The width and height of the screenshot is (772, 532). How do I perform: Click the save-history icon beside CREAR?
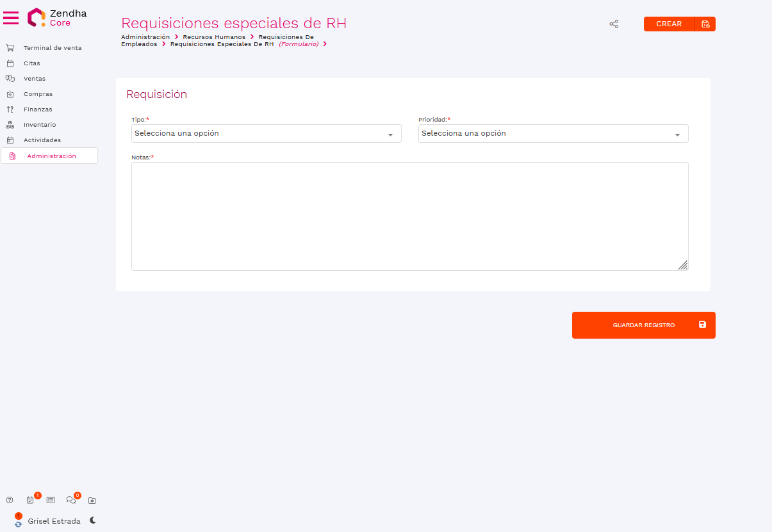click(x=705, y=24)
